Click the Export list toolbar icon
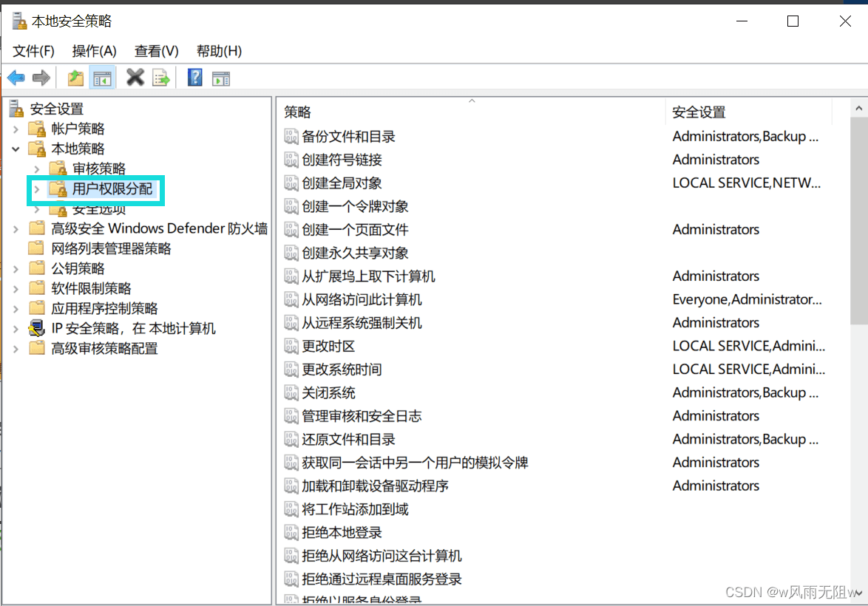Screen dimensions: 868x606 pos(161,78)
